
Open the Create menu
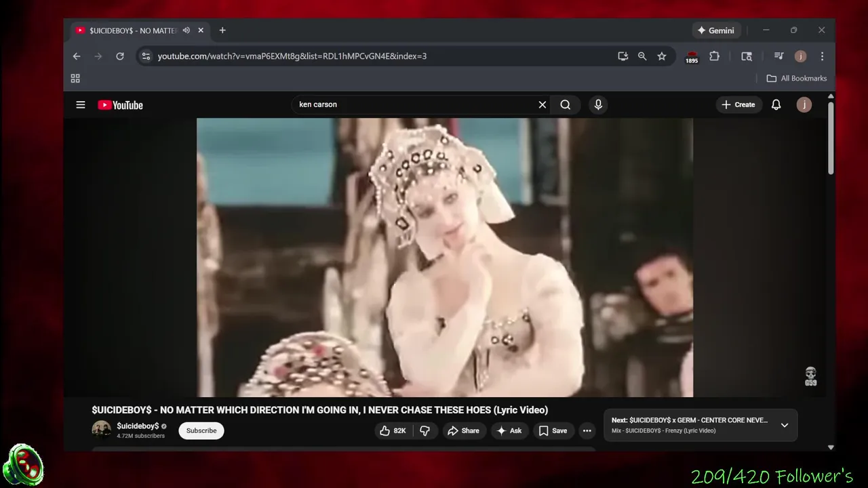[738, 104]
